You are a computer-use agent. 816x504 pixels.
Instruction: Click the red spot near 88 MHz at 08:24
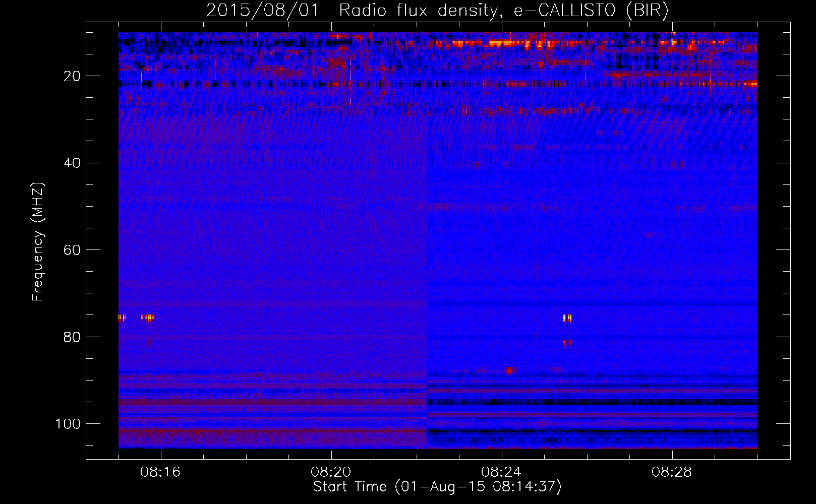point(510,371)
